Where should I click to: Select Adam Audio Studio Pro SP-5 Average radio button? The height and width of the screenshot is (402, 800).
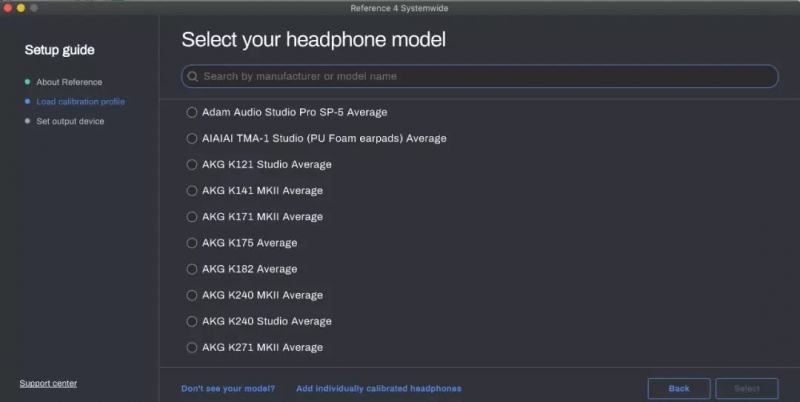coord(192,112)
